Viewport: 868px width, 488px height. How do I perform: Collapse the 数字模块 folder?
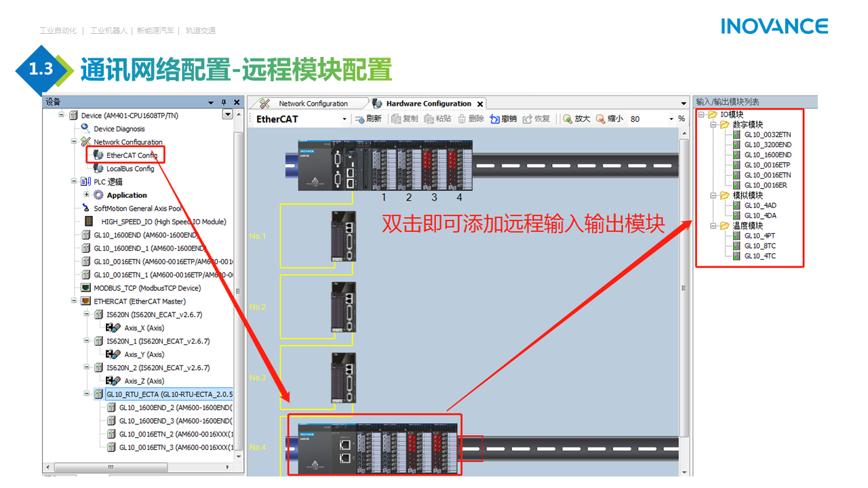713,124
